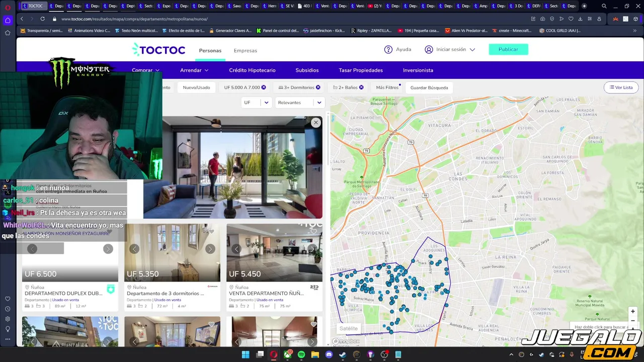Click Guardar Búsqueda button
This screenshot has height=362, width=644.
(429, 87)
